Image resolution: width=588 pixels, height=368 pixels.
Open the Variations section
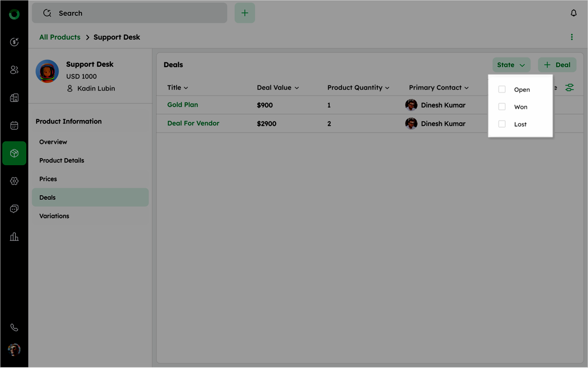pos(54,216)
